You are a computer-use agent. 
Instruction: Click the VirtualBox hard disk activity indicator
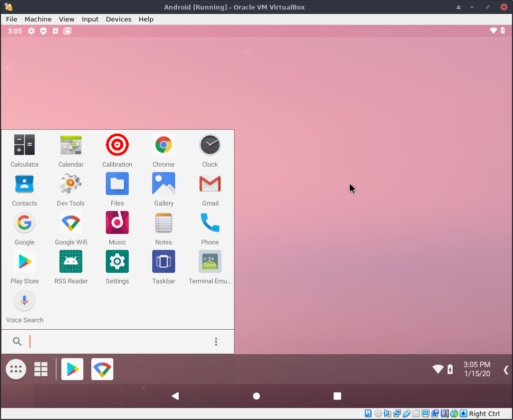(x=368, y=414)
